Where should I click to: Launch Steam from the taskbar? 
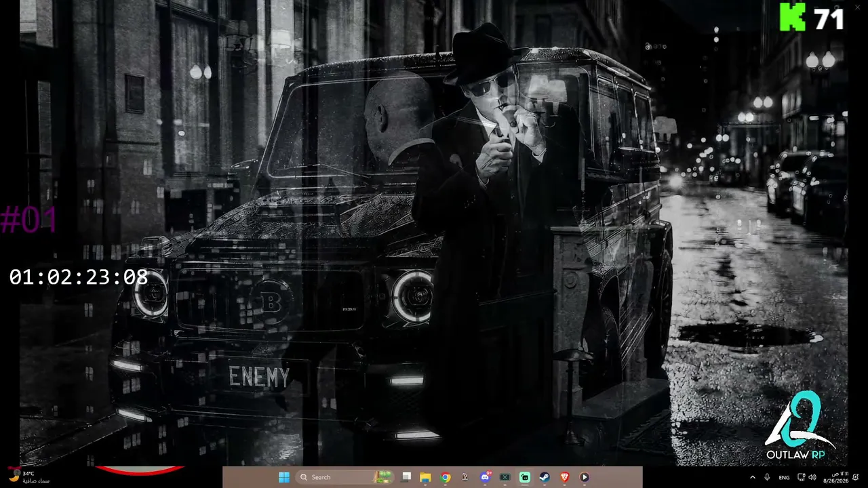[x=545, y=477]
